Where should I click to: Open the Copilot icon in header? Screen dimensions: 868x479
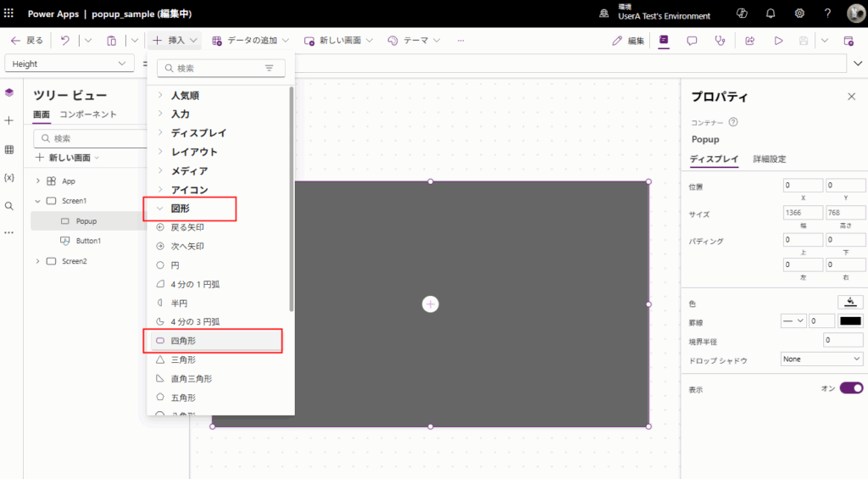point(742,14)
